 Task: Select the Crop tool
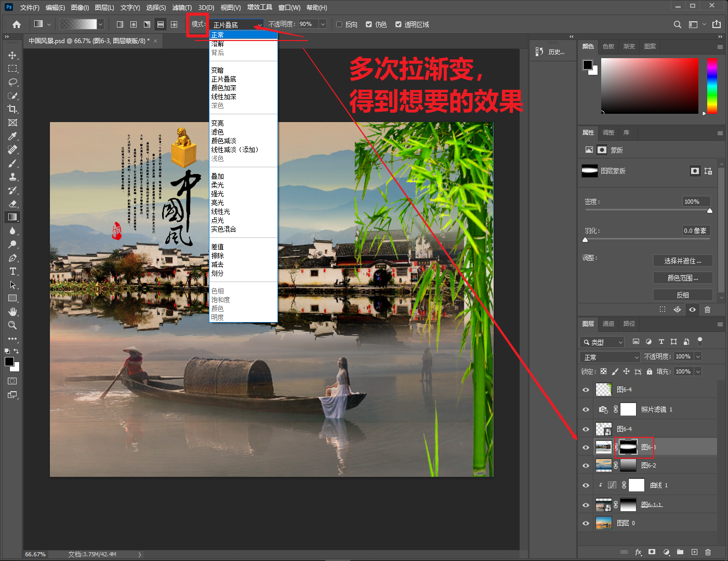(x=12, y=109)
